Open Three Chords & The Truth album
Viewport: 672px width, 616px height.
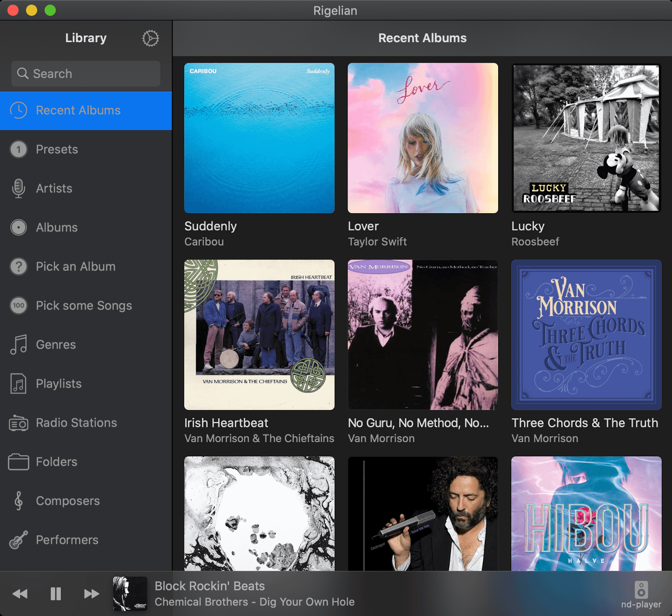pos(586,334)
